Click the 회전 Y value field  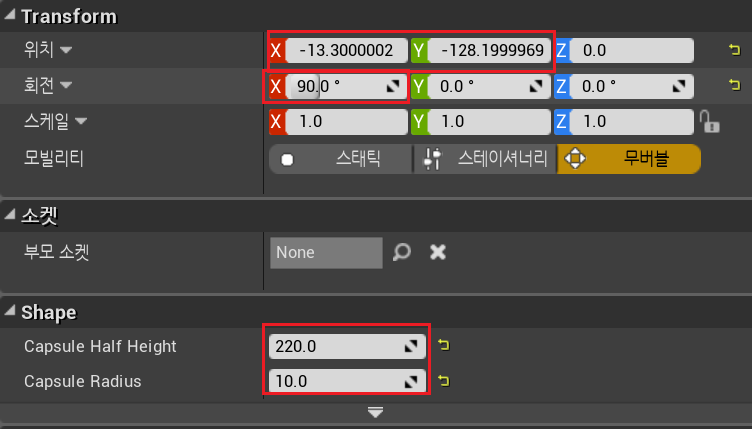point(489,86)
